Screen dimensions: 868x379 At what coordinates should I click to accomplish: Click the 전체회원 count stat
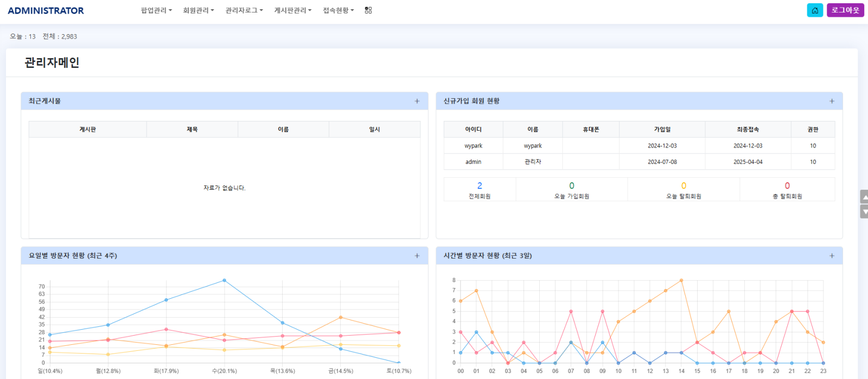point(480,190)
